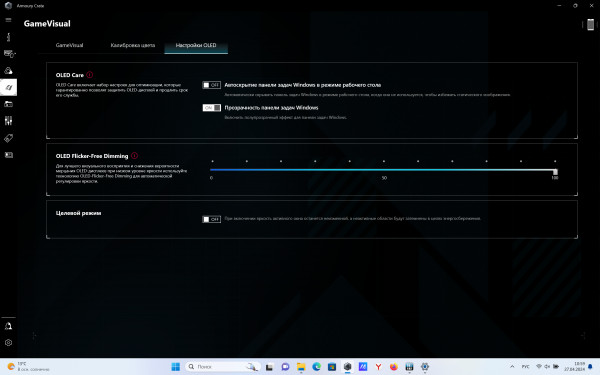Open Task View on the taskbar
This screenshot has width=600, height=375.
(269, 367)
